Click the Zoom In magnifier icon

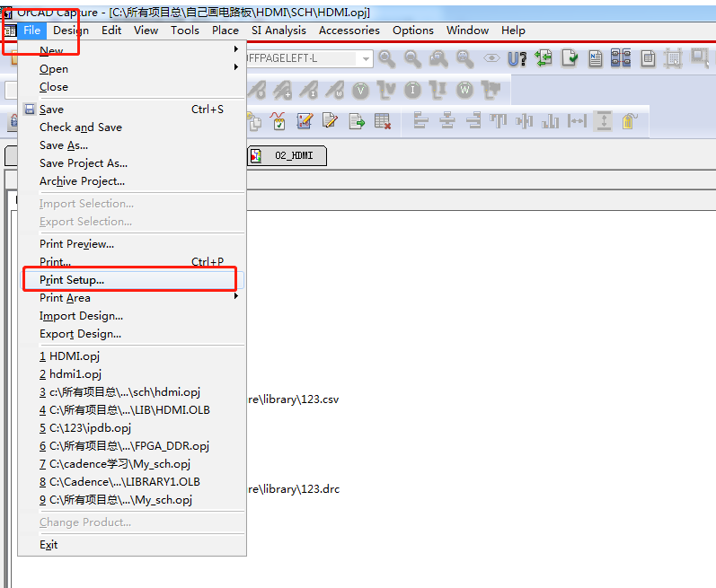tap(387, 59)
